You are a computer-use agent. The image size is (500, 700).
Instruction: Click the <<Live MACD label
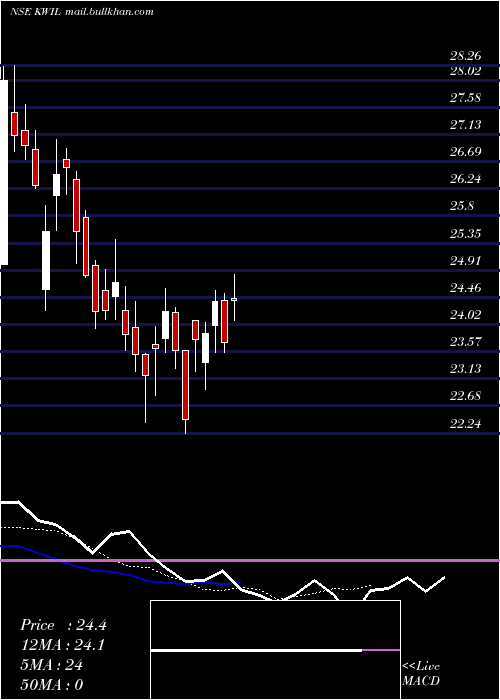[421, 673]
